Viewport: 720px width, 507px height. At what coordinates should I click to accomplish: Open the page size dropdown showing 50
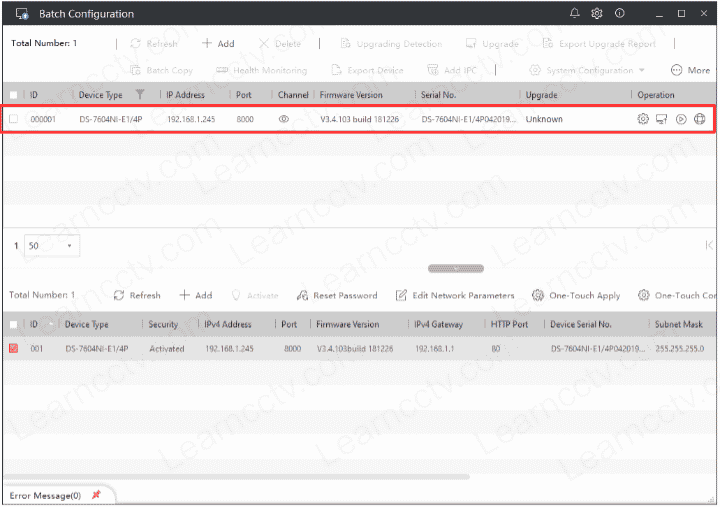click(54, 245)
